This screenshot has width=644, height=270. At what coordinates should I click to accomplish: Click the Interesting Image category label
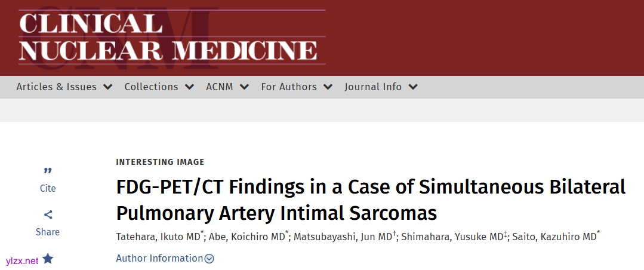point(160,162)
